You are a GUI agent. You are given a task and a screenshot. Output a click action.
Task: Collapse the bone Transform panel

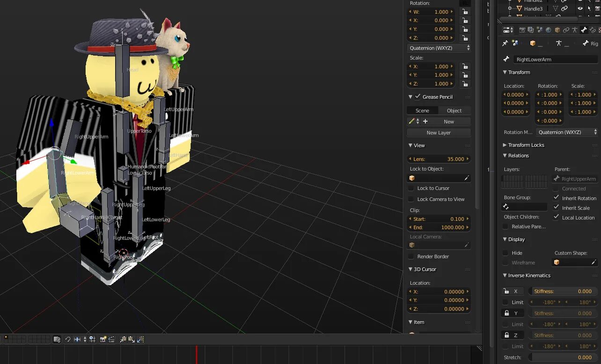[x=505, y=73]
